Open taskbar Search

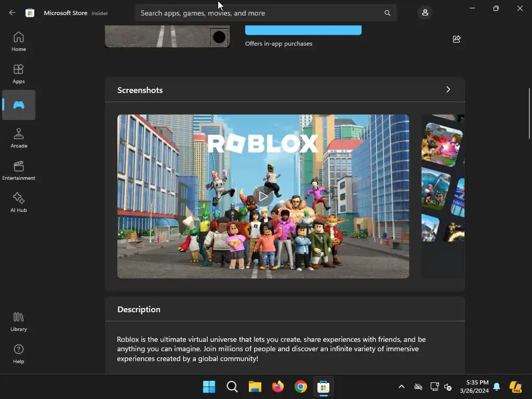232,387
